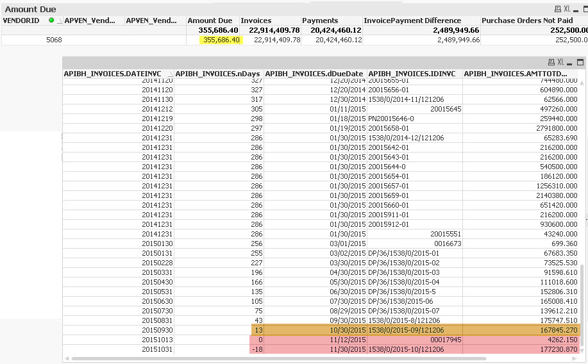Click the APIBH_INVOICES.AMTTOTD column header
588x364 pixels.
(516, 74)
